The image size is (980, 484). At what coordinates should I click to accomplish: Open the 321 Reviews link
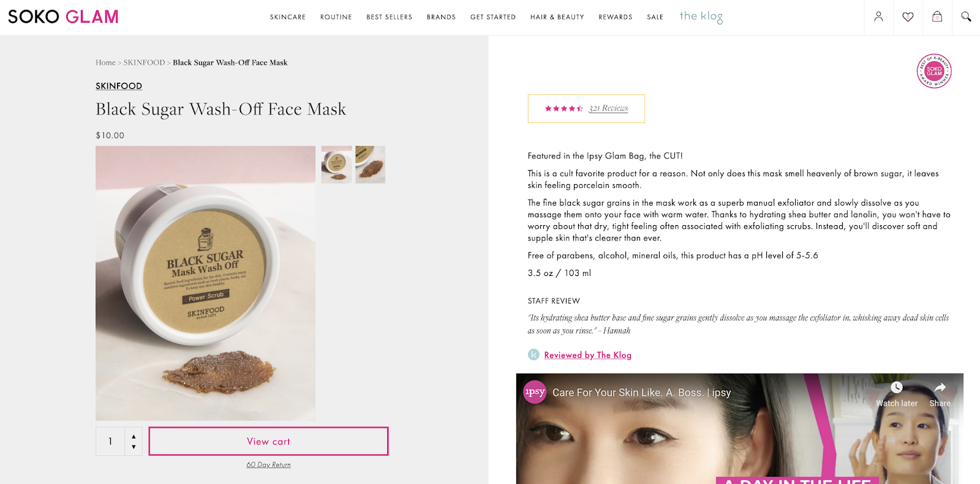pos(608,108)
